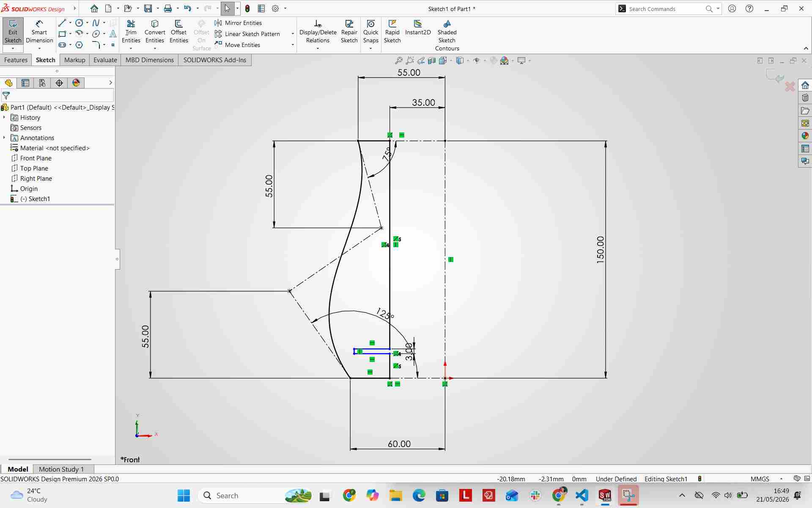
Task: Switch to the Evaluate tab
Action: pyautogui.click(x=105, y=60)
